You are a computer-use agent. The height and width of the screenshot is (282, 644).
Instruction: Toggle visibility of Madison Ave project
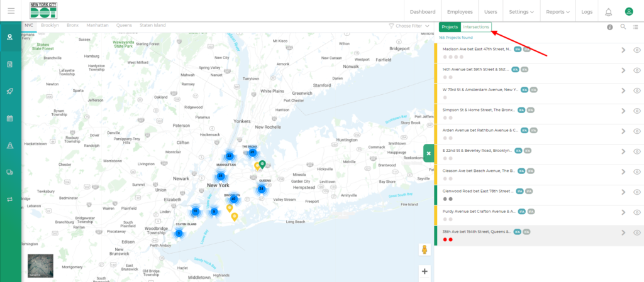tap(636, 51)
